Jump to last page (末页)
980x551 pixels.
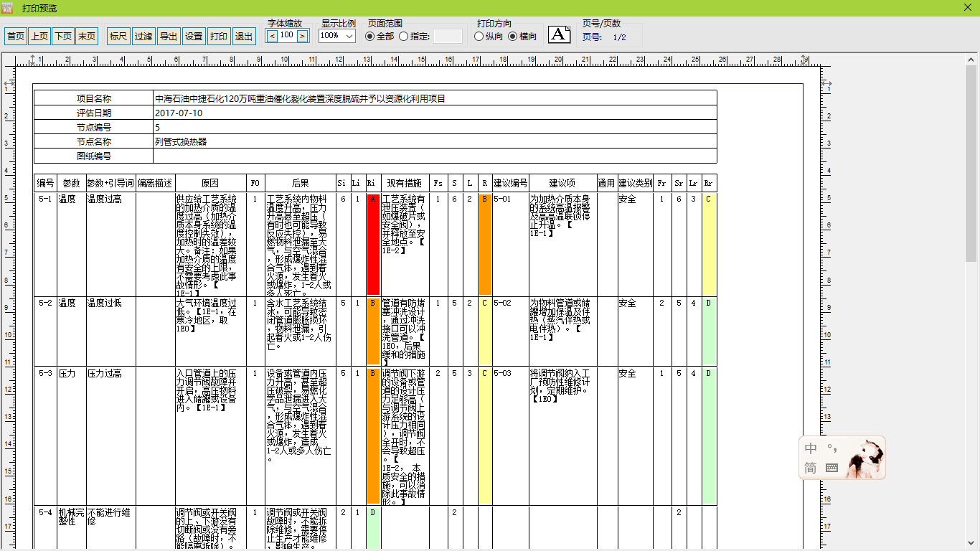click(x=87, y=36)
